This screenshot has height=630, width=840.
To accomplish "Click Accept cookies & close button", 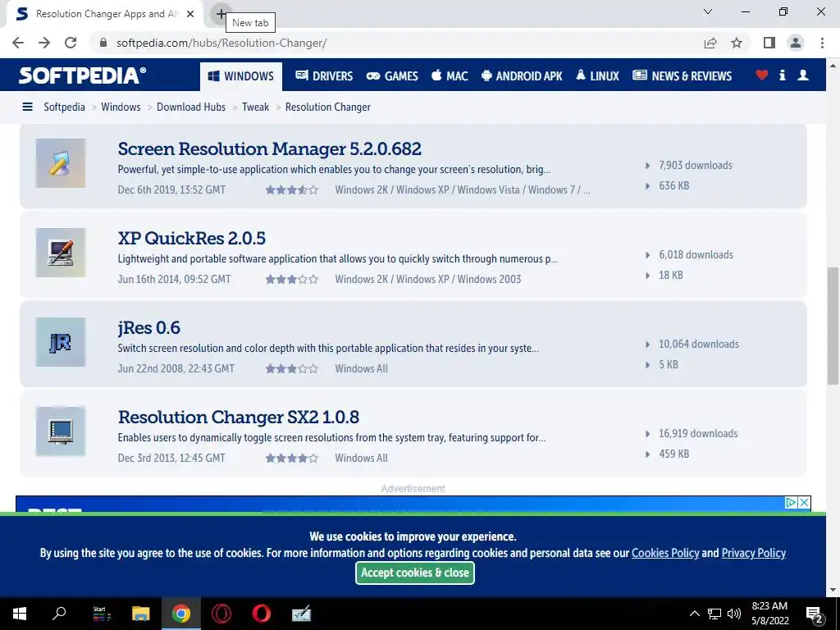I will pos(415,573).
